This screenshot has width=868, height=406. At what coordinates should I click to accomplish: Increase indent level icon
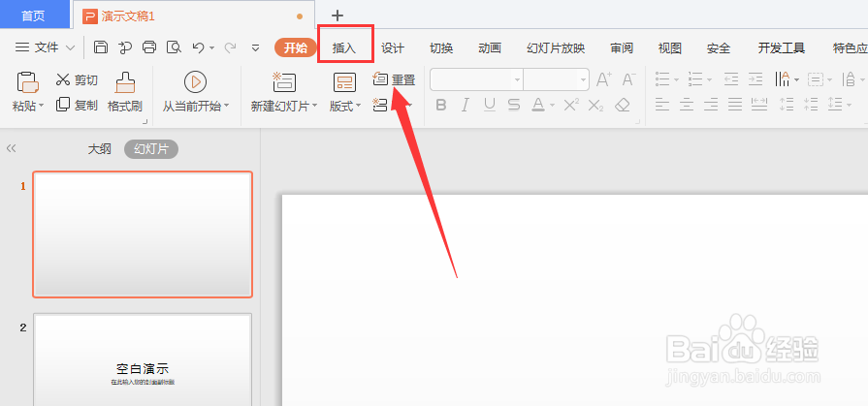(x=755, y=79)
